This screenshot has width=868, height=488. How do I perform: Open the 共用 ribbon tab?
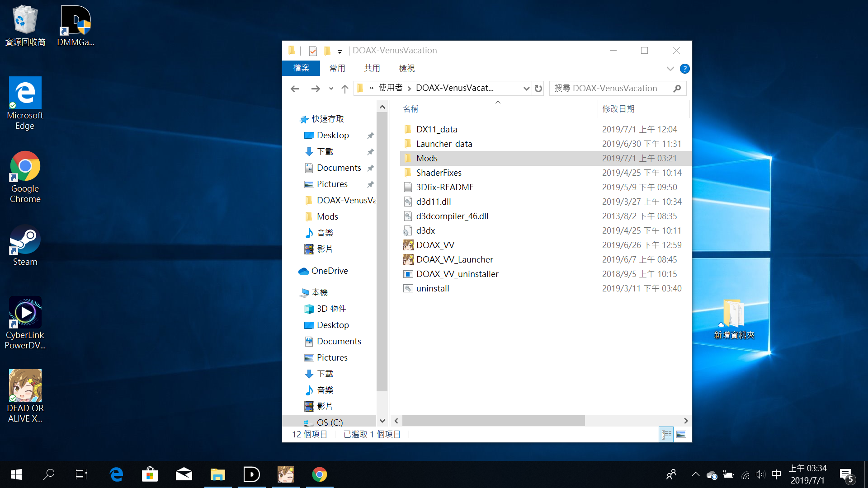[372, 68]
